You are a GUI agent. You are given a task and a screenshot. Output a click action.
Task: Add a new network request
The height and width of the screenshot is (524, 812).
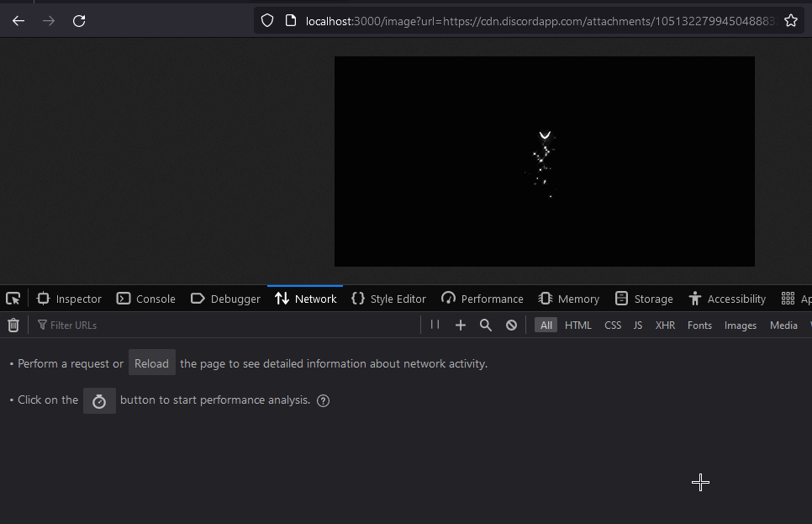tap(460, 326)
